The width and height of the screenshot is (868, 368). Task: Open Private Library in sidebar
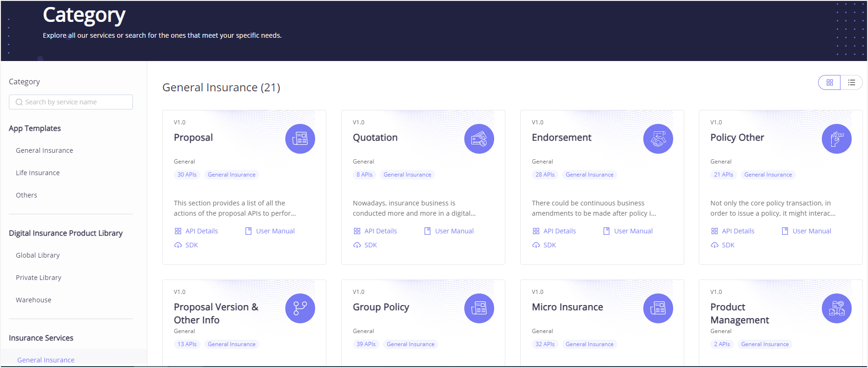39,278
